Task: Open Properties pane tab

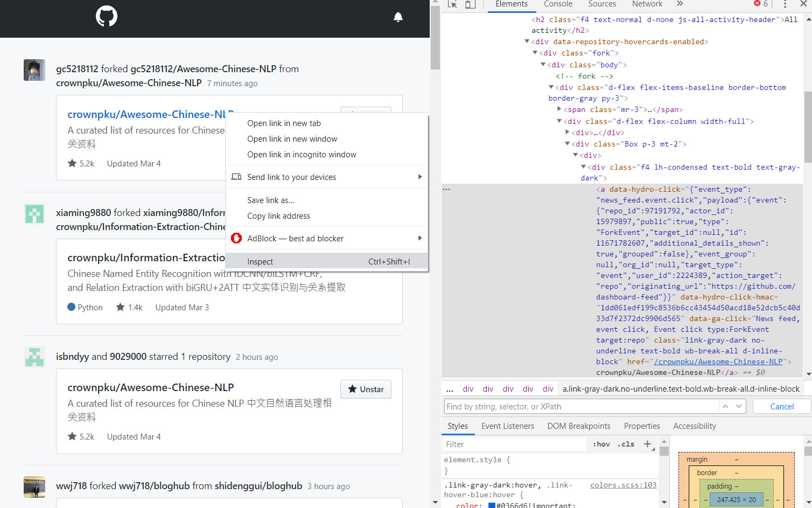Action: click(642, 426)
